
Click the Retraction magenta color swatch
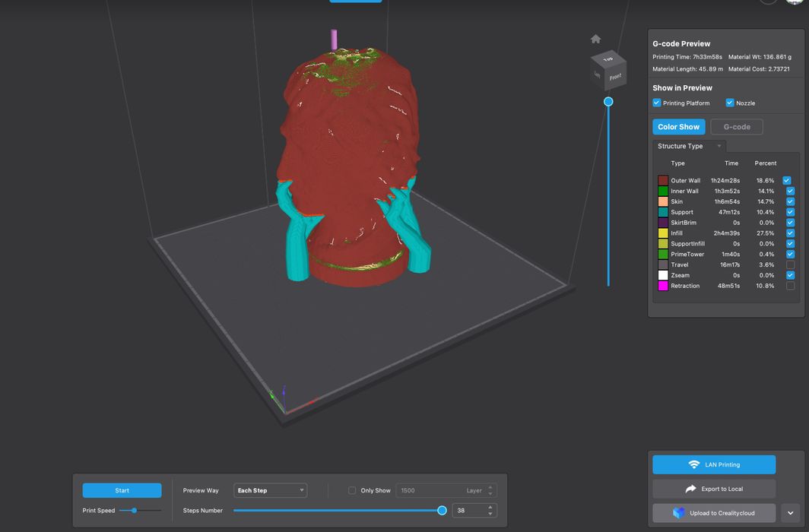click(x=662, y=286)
